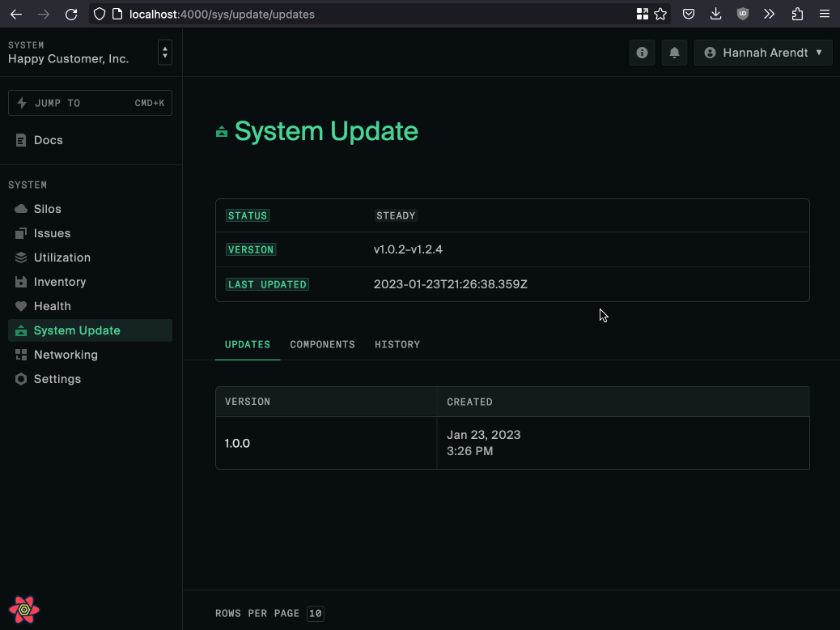
Task: Click the Docs document icon
Action: tap(21, 140)
